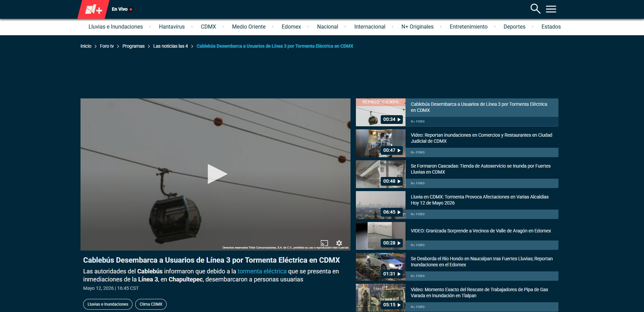644x312 pixels.
Task: Open Lluvias e Inundaciones nav section
Action: coord(116,27)
